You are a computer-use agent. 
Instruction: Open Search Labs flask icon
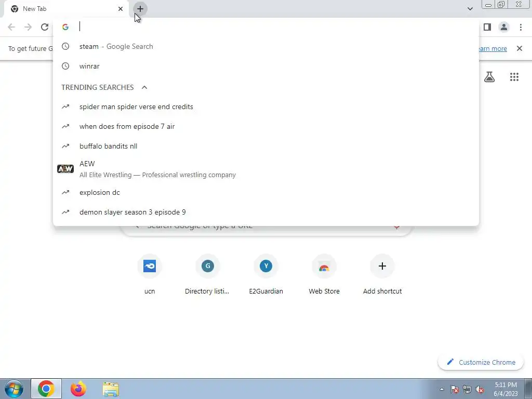(489, 77)
